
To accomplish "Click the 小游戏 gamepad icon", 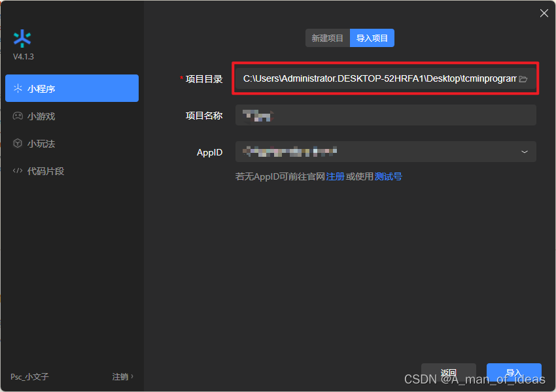I will click(x=18, y=116).
